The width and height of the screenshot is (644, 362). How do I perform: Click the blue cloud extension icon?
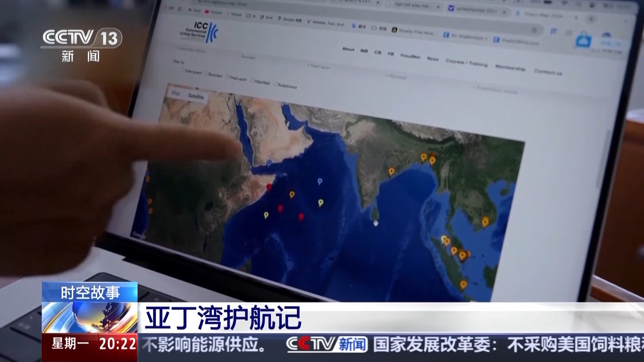(x=583, y=41)
